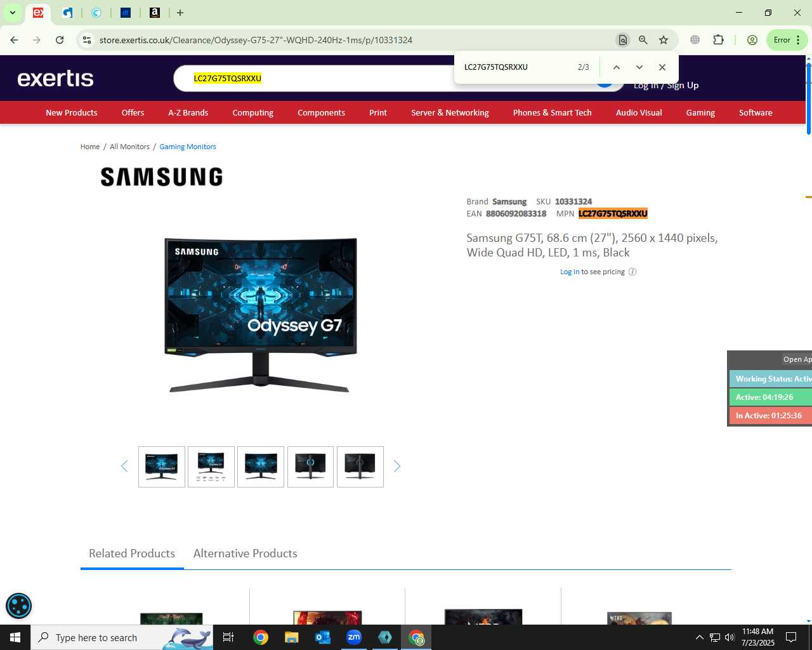
Task: Click the Chrome Error update button
Action: [787, 40]
